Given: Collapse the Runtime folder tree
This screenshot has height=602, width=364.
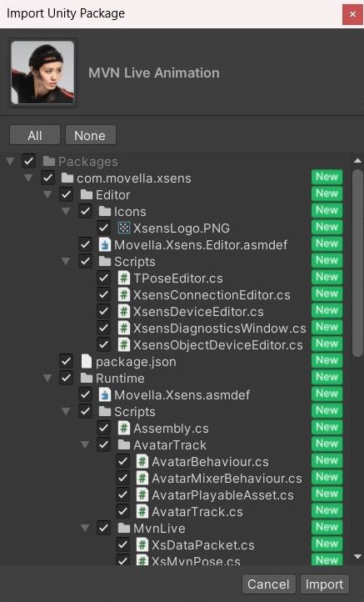Looking at the screenshot, I should (47, 378).
